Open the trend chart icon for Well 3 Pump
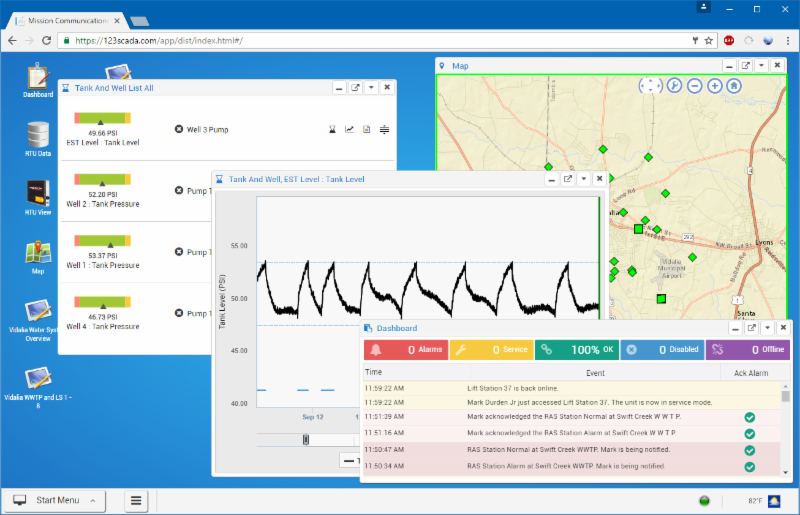 [x=349, y=129]
